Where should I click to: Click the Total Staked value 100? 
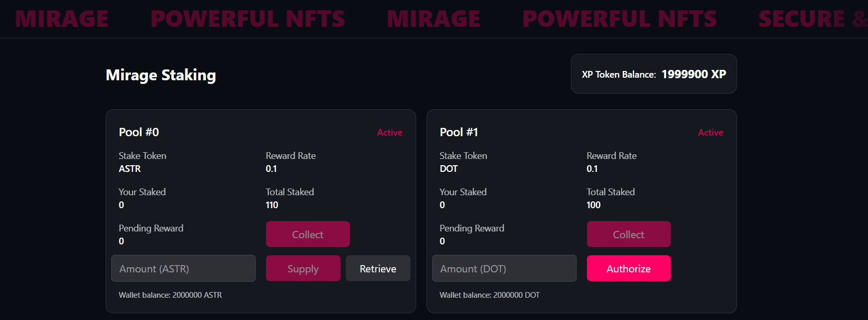coord(593,205)
